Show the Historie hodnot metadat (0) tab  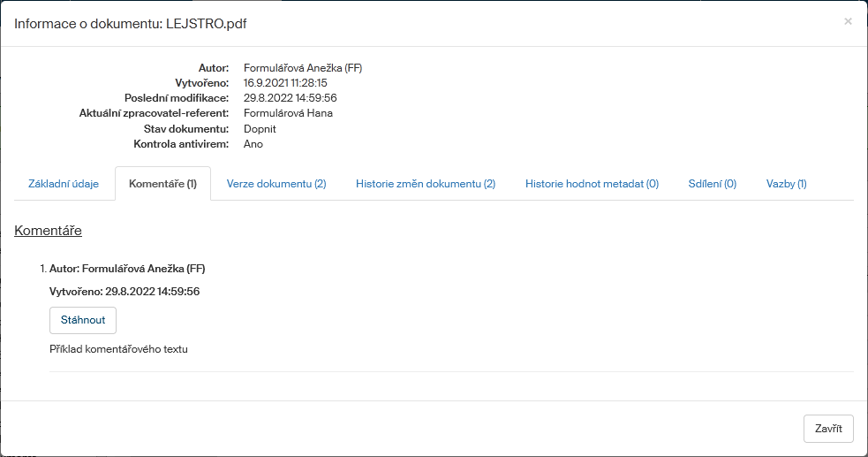click(592, 184)
